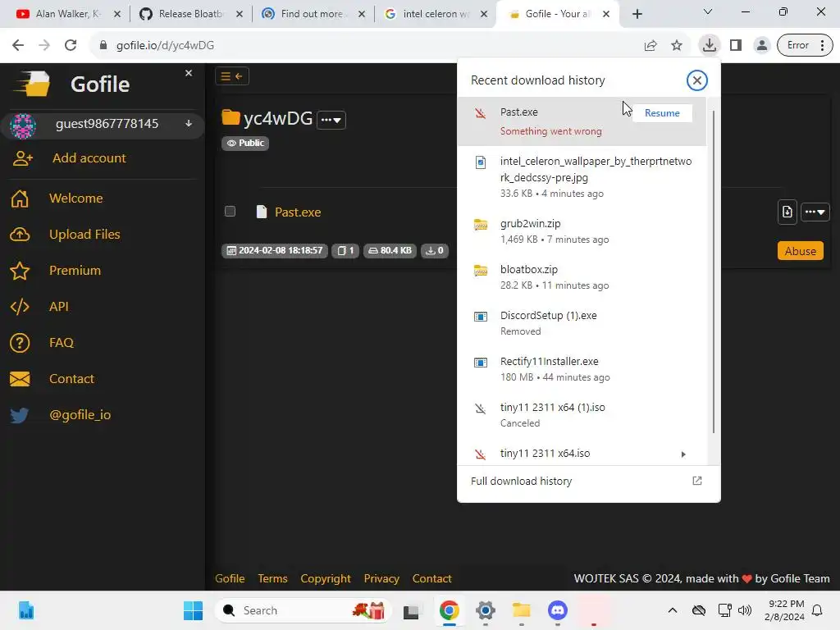This screenshot has height=630, width=840.
Task: Click the Past.exe file name link
Action: click(298, 212)
